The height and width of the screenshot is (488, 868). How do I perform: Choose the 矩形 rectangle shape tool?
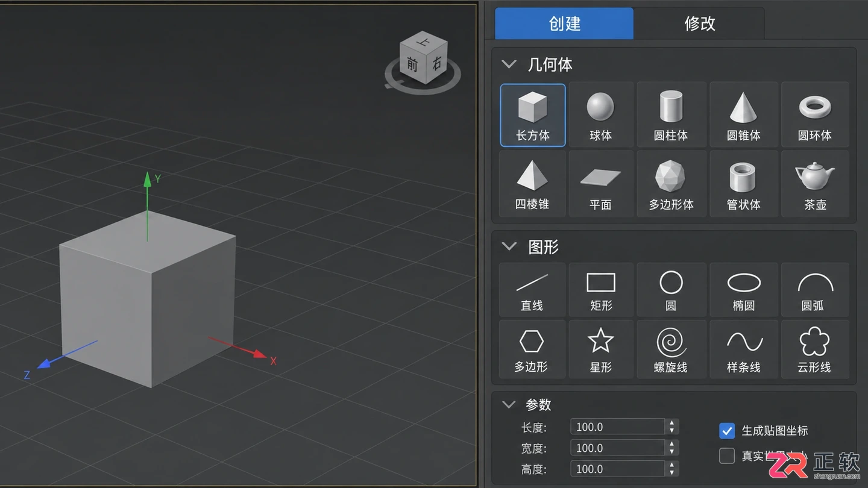tap(601, 290)
